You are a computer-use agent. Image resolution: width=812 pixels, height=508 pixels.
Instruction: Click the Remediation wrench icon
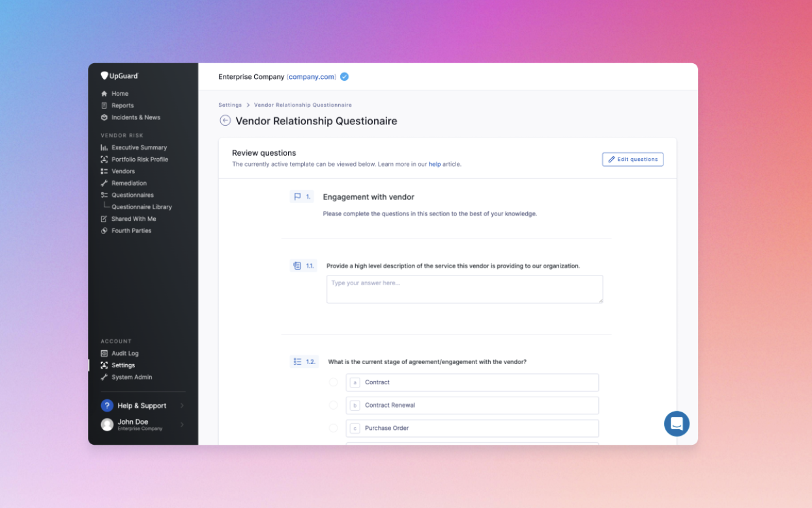(104, 183)
